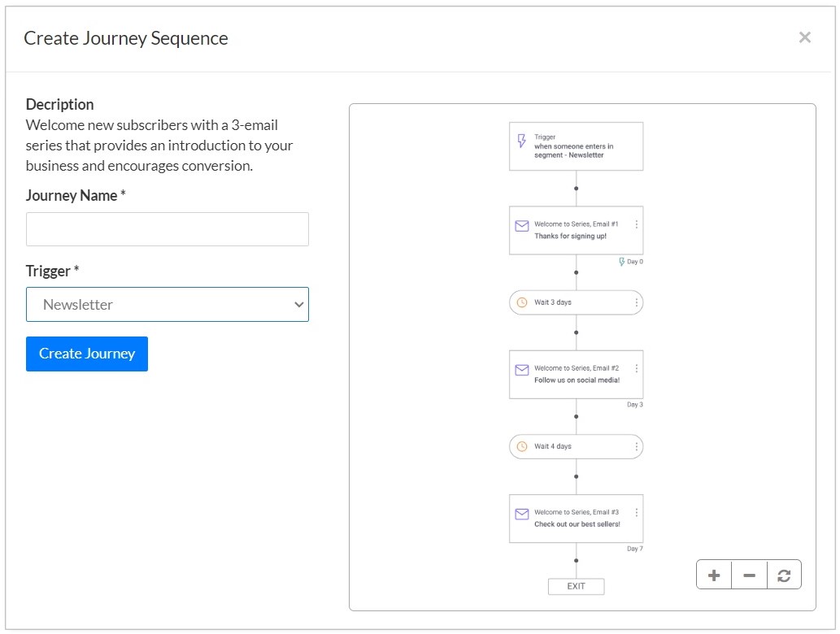Reset the journey preview view
The image size is (840, 634).
(x=784, y=575)
